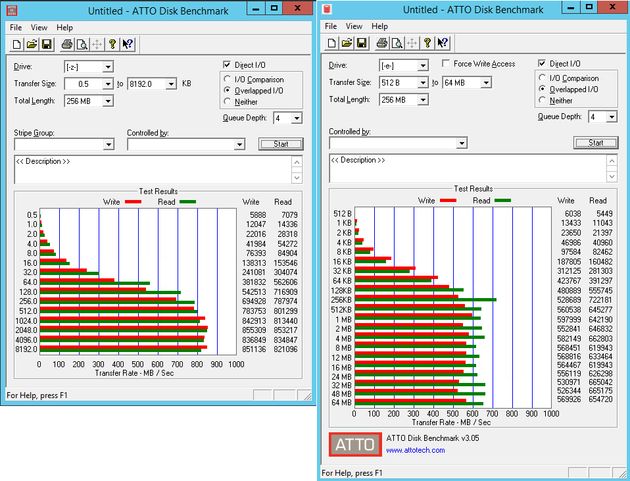Image resolution: width=630 pixels, height=481 pixels.
Task: Click About lightbulb icon in right window
Action: (x=428, y=43)
